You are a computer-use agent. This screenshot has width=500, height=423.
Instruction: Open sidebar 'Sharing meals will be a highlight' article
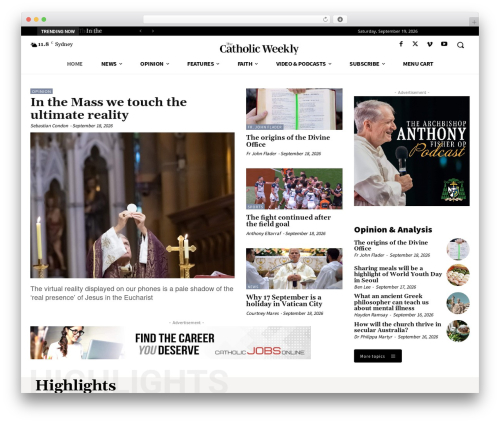pyautogui.click(x=398, y=274)
